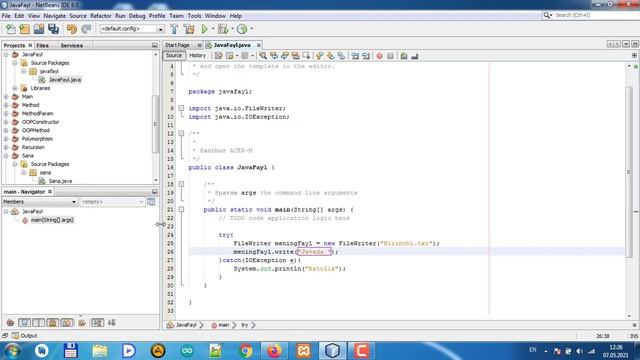Viewport: 640px width, 360px height.
Task: Expand the Polymorphism project node
Action: (x=6, y=139)
